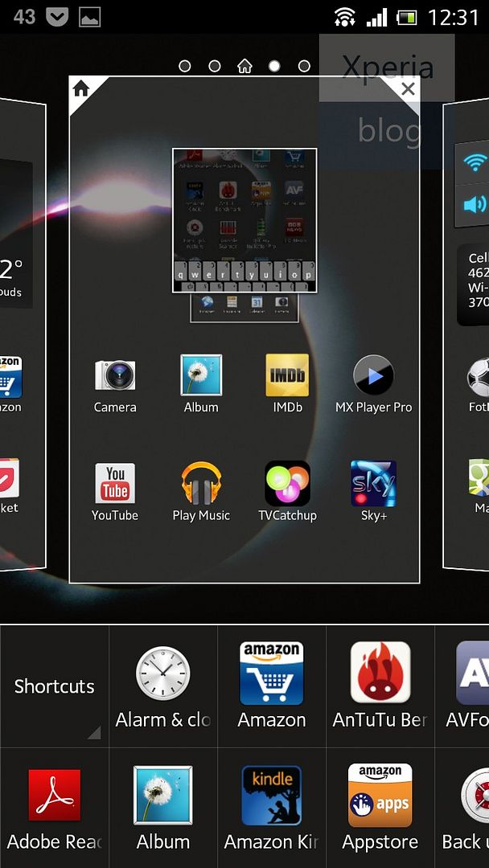
Task: Select the Back up shortcut in the drawer
Action: (462, 809)
